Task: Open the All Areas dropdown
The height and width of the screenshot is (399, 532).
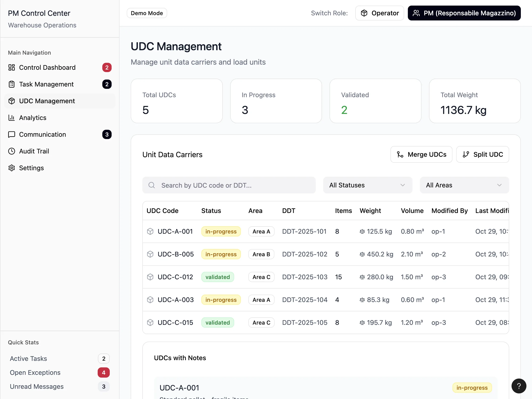Action: coord(464,185)
